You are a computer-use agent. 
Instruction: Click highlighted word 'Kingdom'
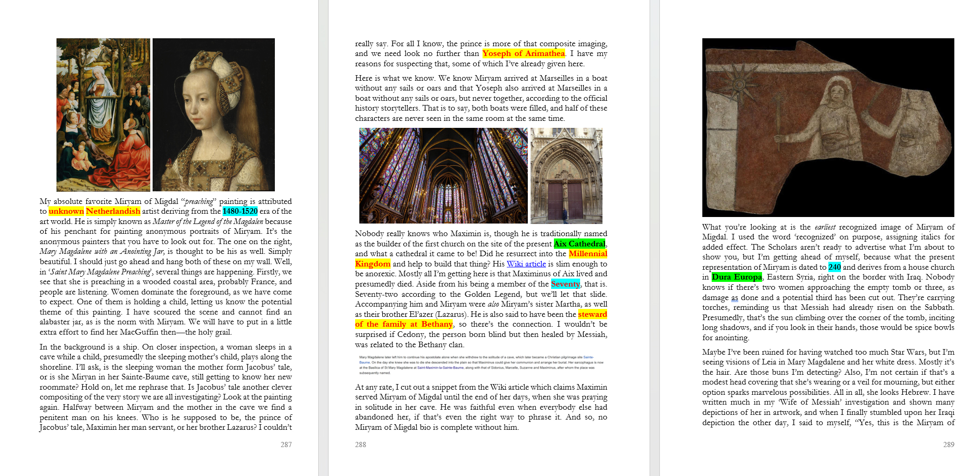coord(373,264)
